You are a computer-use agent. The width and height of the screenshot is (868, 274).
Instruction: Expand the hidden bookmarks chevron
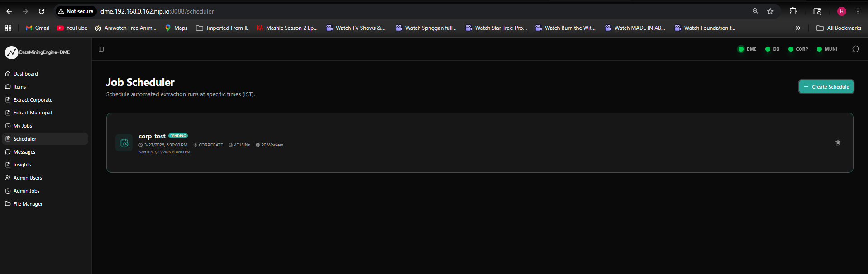(x=798, y=28)
